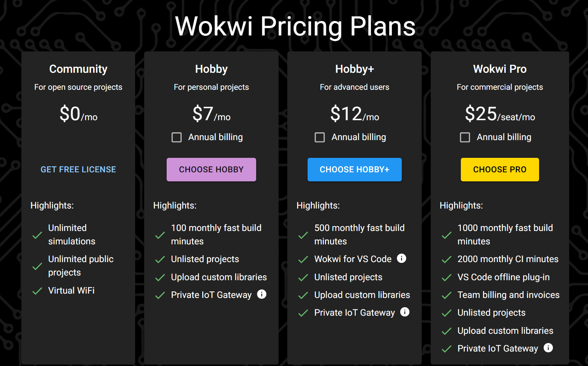
Task: Click info icon beside Wokwi Pro Private IoT Gateway
Action: pyautogui.click(x=548, y=348)
